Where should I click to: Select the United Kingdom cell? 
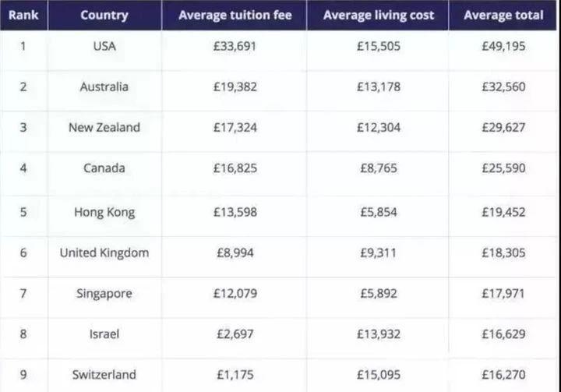click(104, 253)
